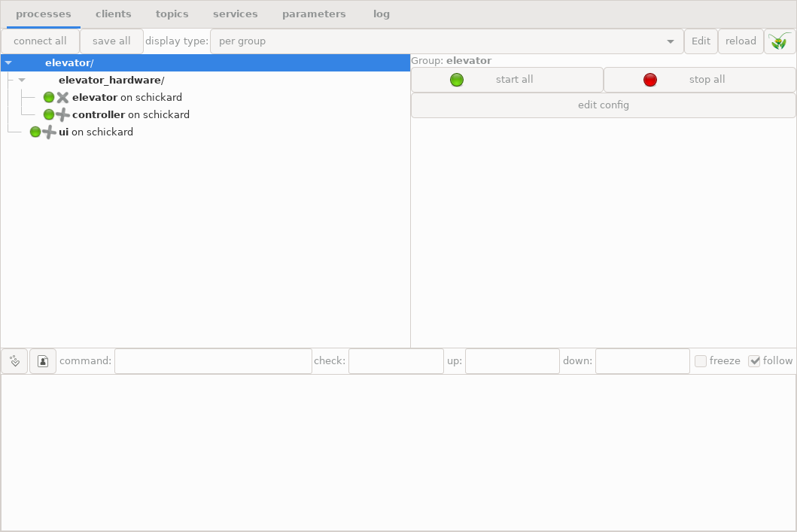Click the edit config button
Image resolution: width=797 pixels, height=532 pixels.
click(604, 105)
